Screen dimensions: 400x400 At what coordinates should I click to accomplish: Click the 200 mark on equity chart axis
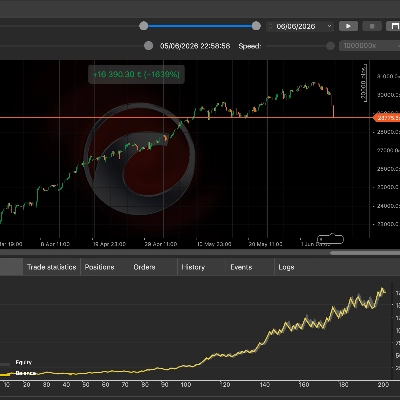(x=383, y=385)
